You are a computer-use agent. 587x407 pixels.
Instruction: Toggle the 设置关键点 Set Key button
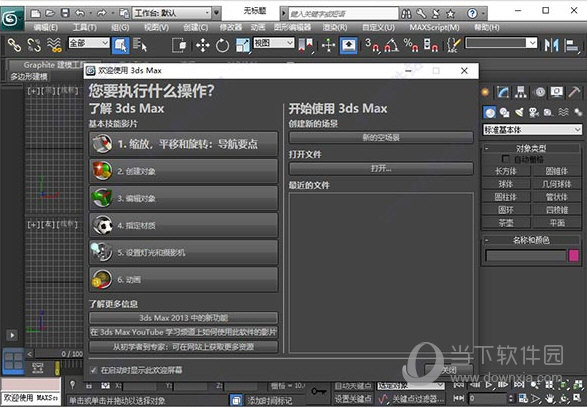point(353,398)
